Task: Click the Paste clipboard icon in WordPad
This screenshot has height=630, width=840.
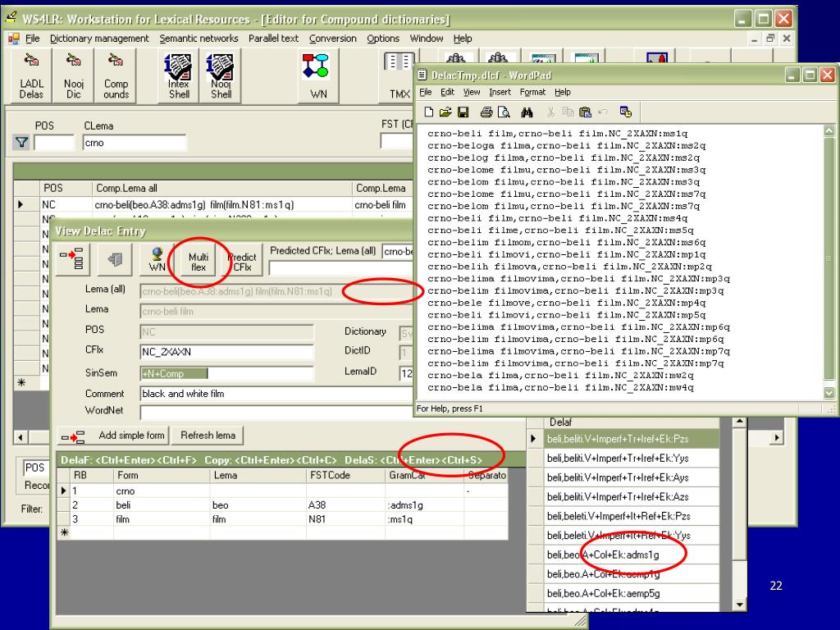Action: tap(585, 112)
